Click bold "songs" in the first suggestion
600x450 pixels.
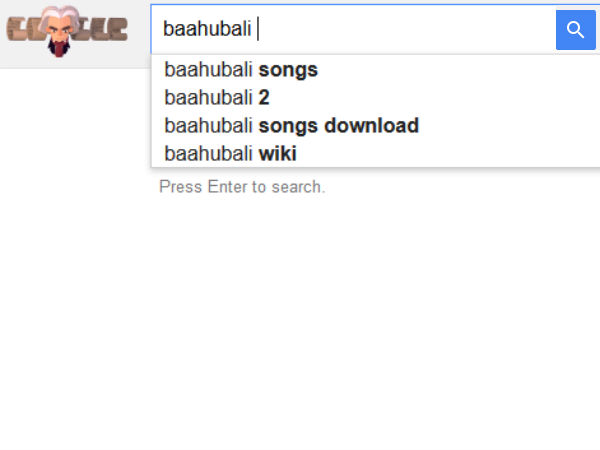tap(288, 70)
